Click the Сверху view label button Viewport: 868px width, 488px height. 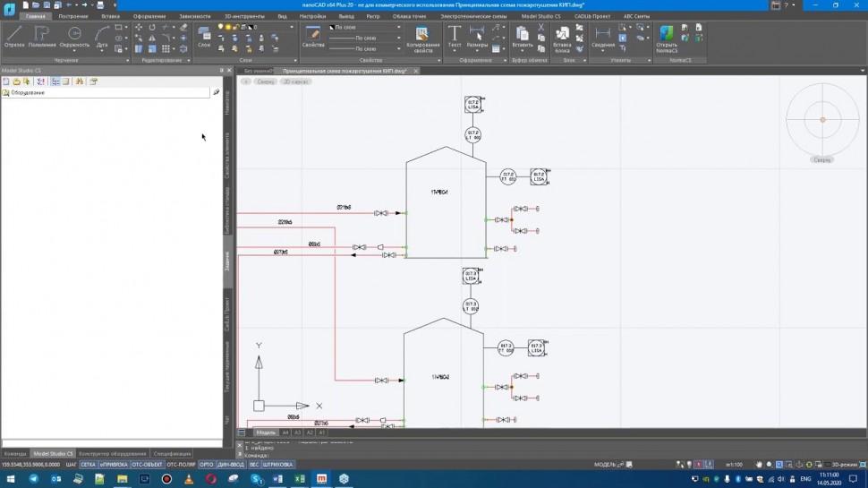pyautogui.click(x=266, y=81)
